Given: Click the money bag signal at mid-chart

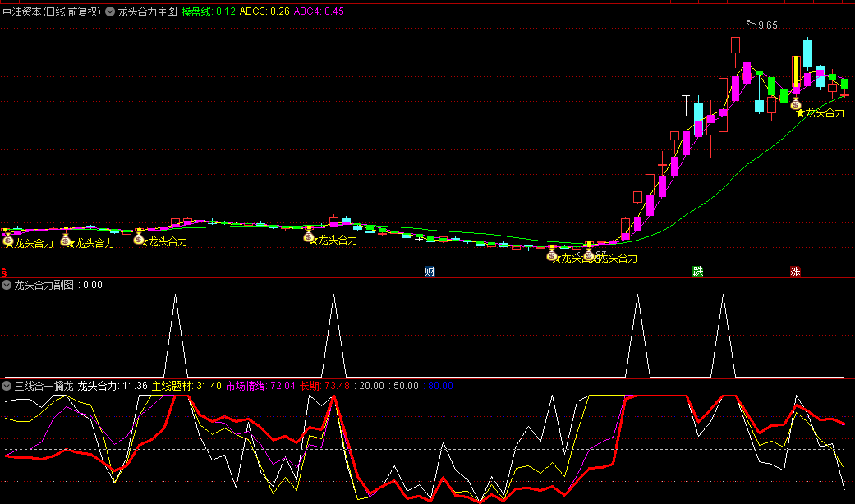Looking at the screenshot, I should [x=309, y=237].
